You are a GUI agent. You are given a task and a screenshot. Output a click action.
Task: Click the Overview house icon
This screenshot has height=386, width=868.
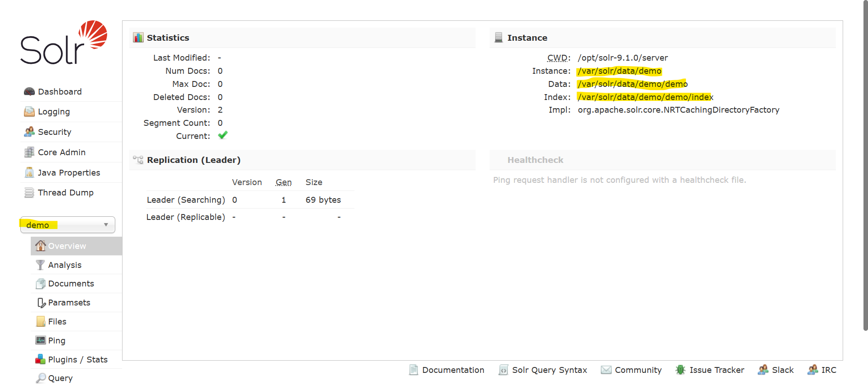pos(41,246)
